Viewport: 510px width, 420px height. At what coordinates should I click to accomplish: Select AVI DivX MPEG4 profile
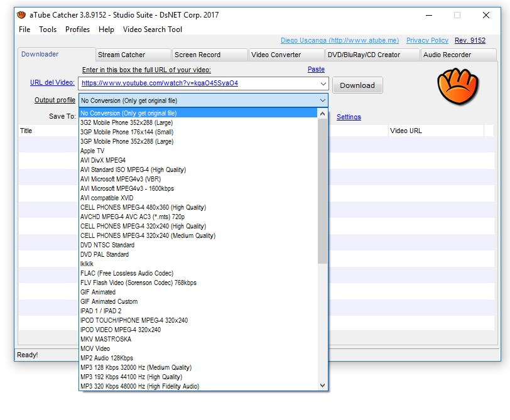pyautogui.click(x=198, y=160)
